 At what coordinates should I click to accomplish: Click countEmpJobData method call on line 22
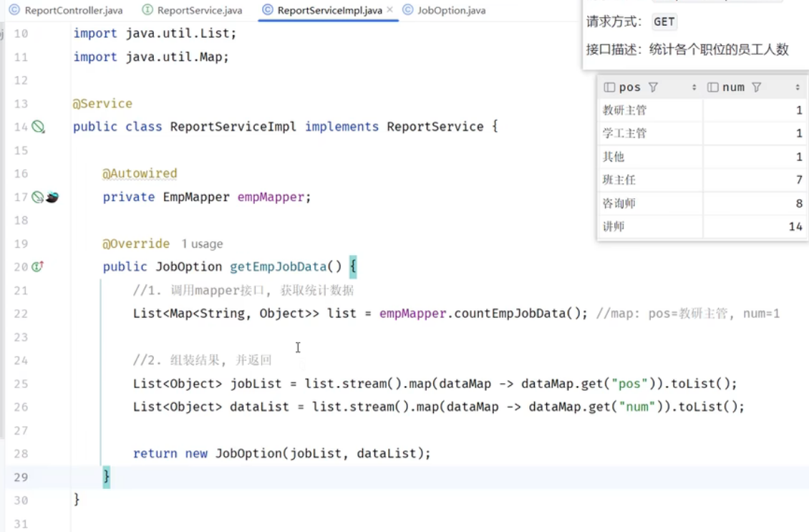coord(510,313)
